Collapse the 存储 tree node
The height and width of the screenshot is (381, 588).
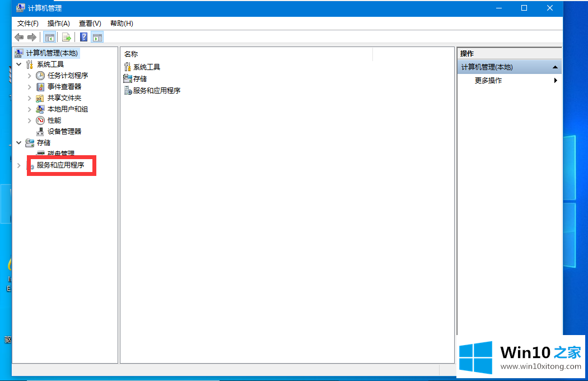point(18,143)
